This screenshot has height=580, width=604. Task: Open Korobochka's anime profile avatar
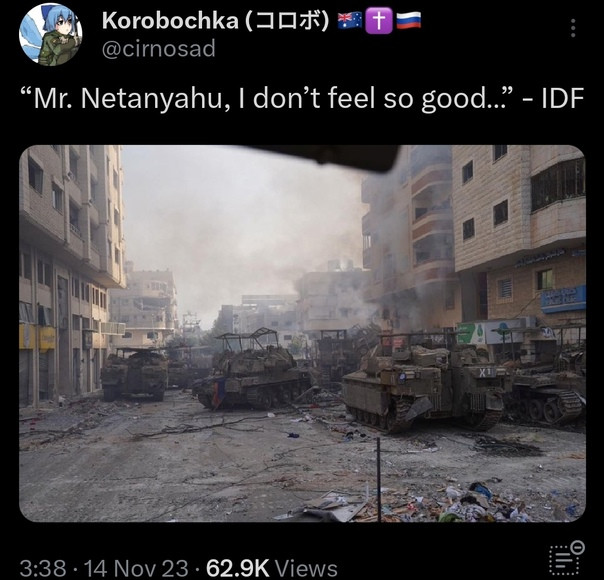click(x=50, y=35)
